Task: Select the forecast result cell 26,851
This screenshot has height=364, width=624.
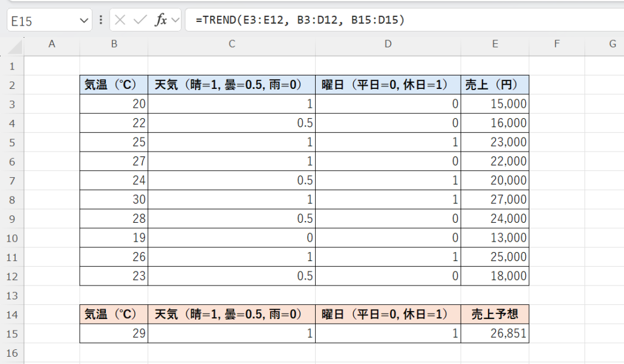Action: pyautogui.click(x=495, y=334)
